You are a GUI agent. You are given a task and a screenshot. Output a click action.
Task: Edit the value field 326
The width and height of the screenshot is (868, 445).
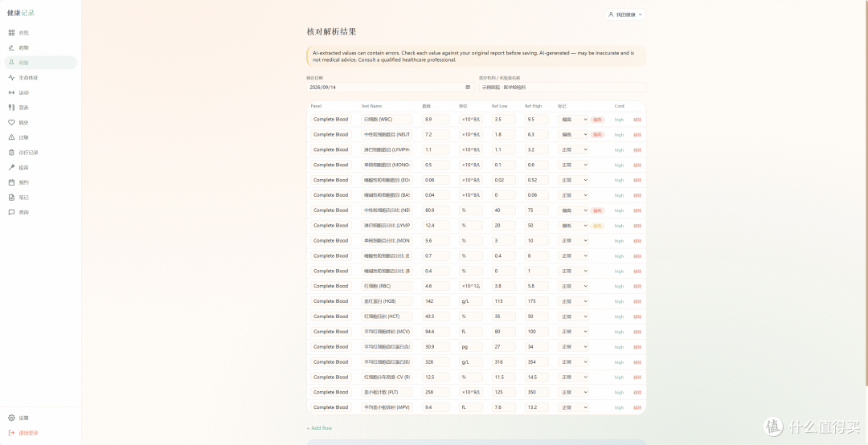[436, 362]
